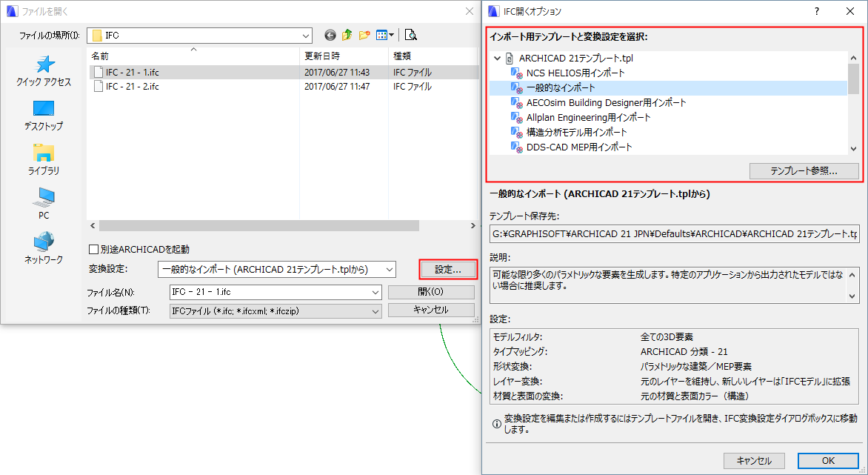Enable 別途ARCHICADを起動 checkbox
The width and height of the screenshot is (868, 475).
click(93, 250)
